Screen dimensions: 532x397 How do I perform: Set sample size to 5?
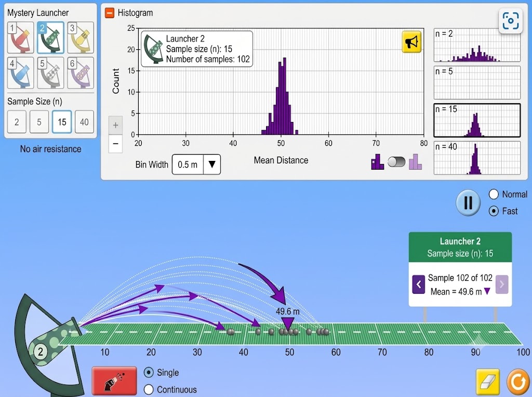39,122
